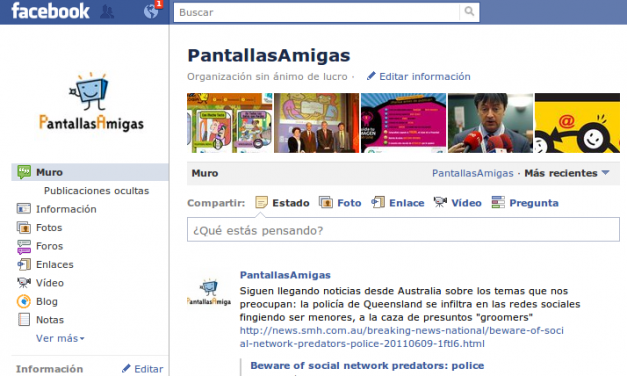Click the Enlaces sidebar icon
The width and height of the screenshot is (627, 376).
(24, 264)
